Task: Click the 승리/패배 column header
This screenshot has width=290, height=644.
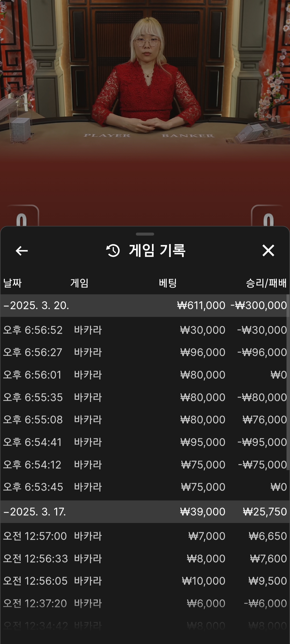Action: pos(266,283)
